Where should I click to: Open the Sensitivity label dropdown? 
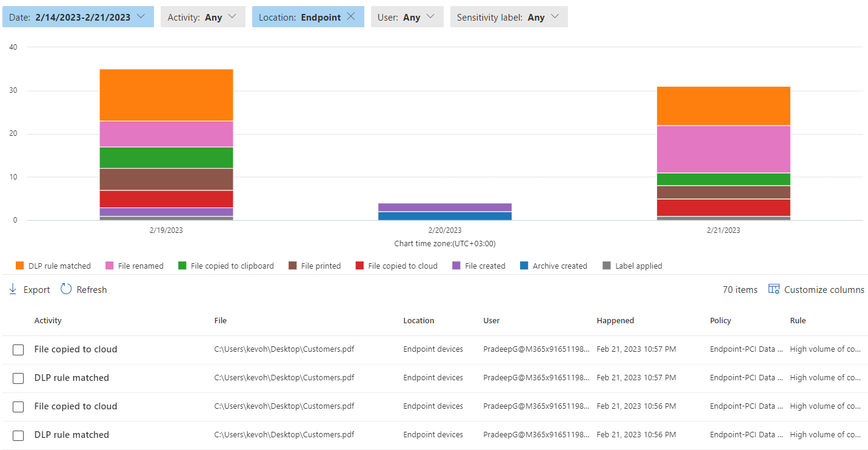tap(509, 17)
